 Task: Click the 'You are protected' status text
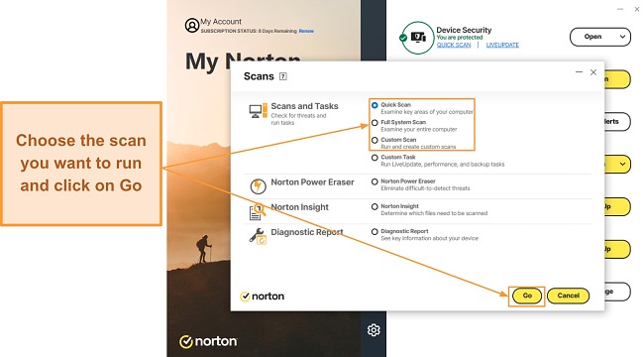coord(460,37)
